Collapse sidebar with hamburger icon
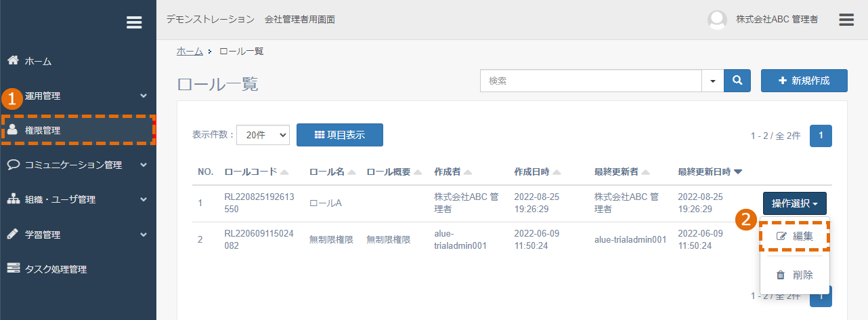Viewport: 868px width, 320px height. tap(134, 22)
